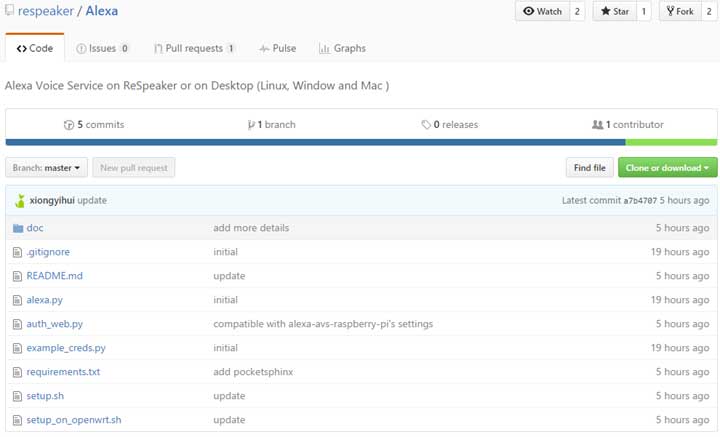Switch to the Issues tab
The image size is (720, 437).
click(x=103, y=48)
